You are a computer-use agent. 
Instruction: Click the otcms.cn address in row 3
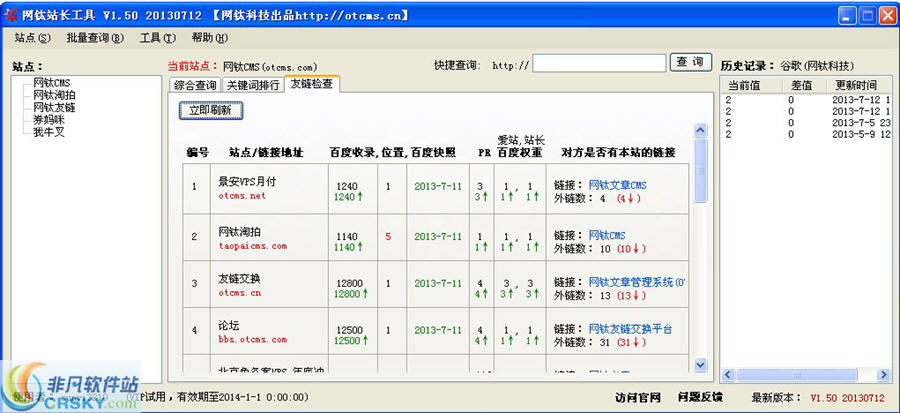tap(240, 293)
